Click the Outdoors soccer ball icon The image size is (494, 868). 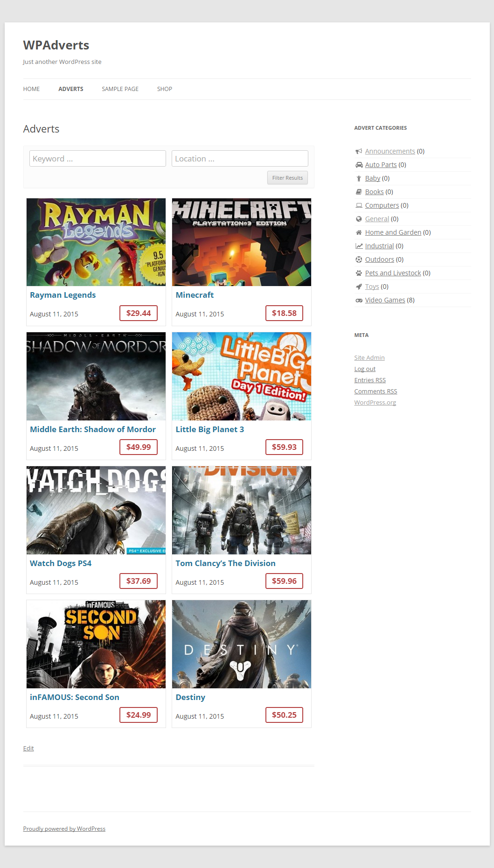pyautogui.click(x=359, y=259)
